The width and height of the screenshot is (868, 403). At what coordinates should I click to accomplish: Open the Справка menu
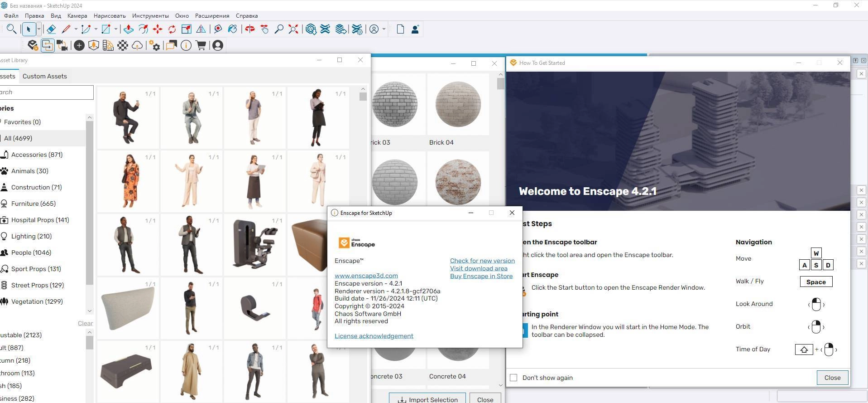point(247,16)
